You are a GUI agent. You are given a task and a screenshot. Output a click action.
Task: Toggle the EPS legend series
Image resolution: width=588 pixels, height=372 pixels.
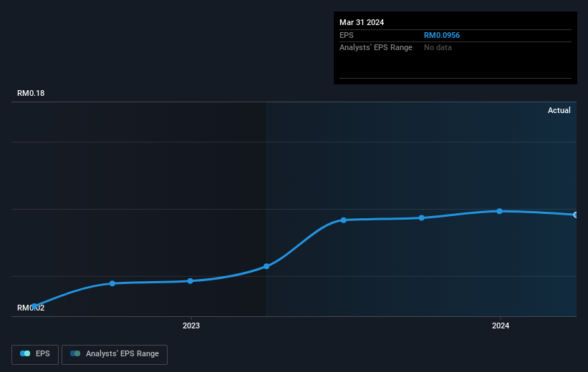(35, 354)
